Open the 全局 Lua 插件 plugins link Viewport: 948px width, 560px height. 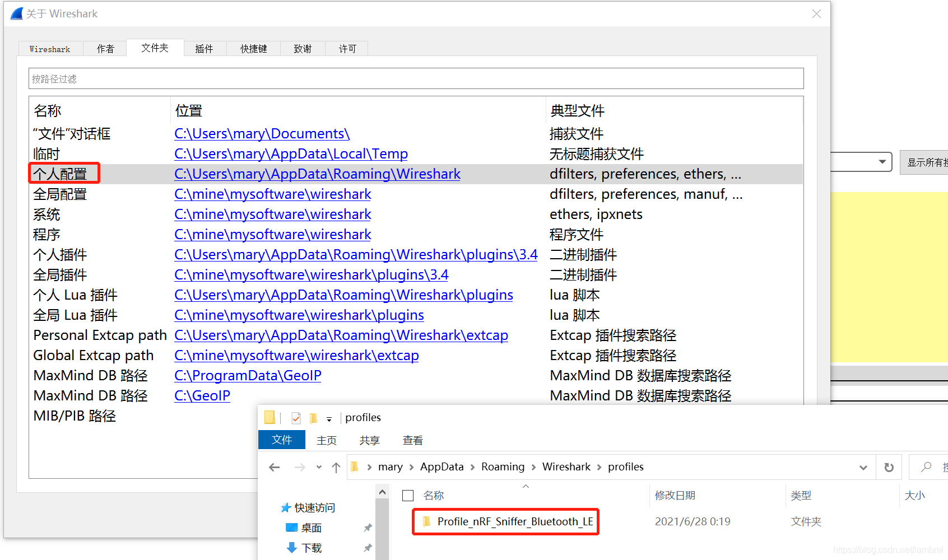(x=299, y=315)
